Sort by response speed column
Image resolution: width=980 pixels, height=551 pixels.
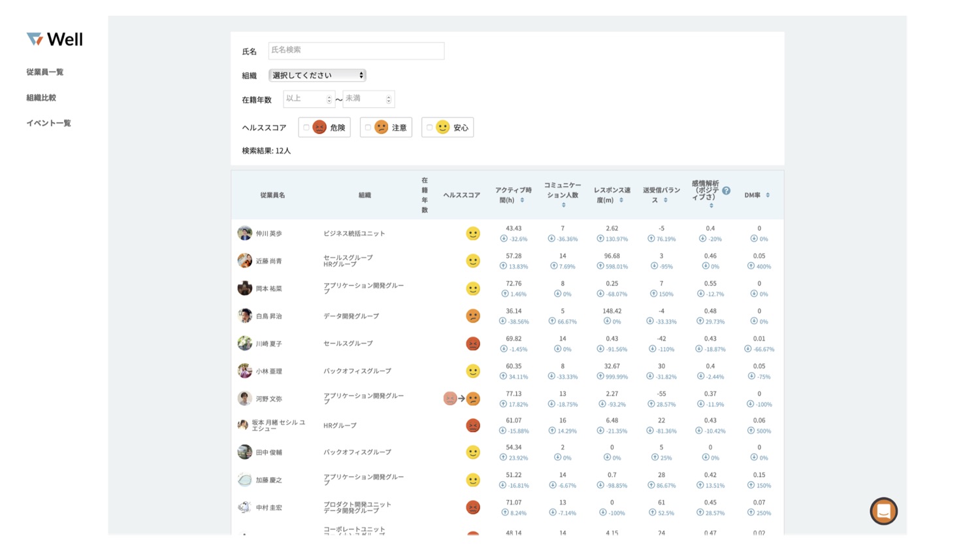click(x=621, y=200)
